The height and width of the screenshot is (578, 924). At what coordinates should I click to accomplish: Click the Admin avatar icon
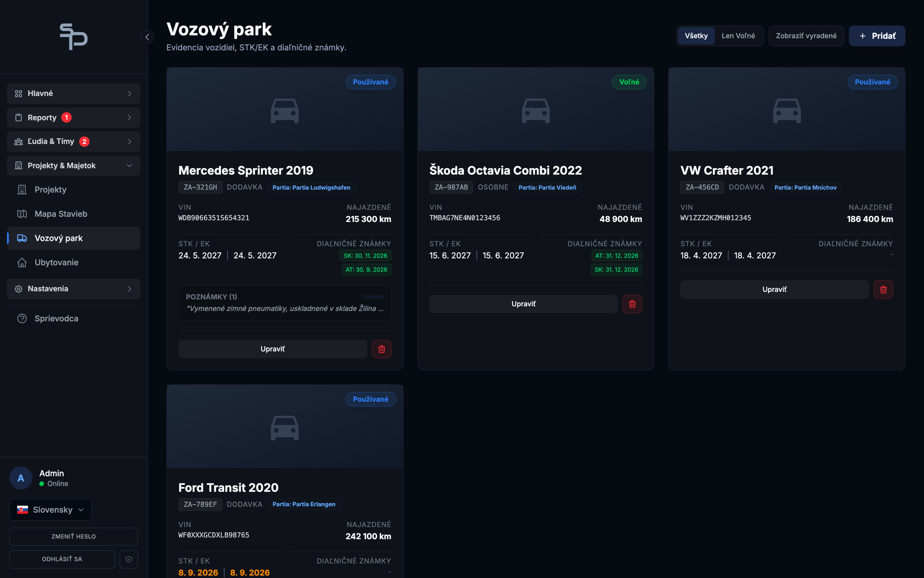(21, 478)
